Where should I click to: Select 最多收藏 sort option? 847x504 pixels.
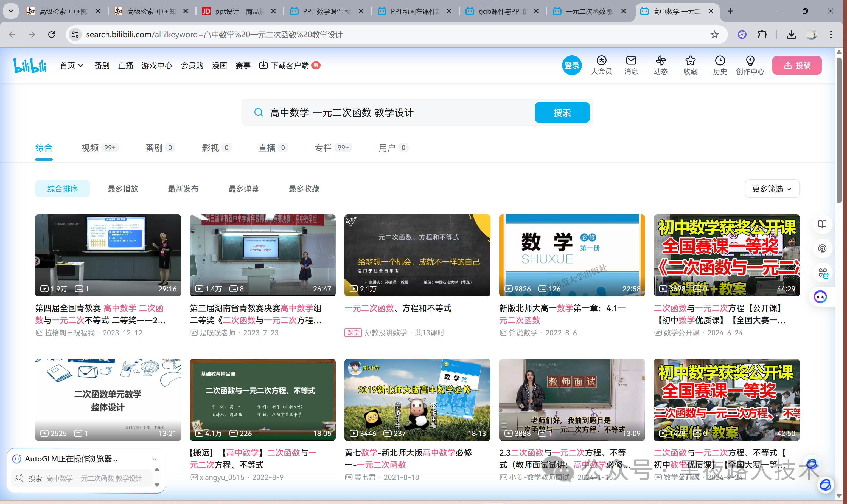[x=304, y=189]
